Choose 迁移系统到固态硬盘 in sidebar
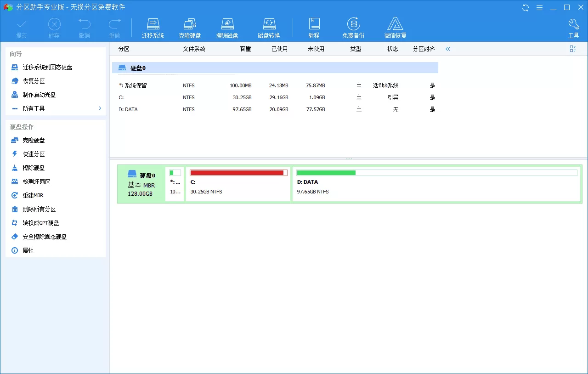 (x=56, y=67)
